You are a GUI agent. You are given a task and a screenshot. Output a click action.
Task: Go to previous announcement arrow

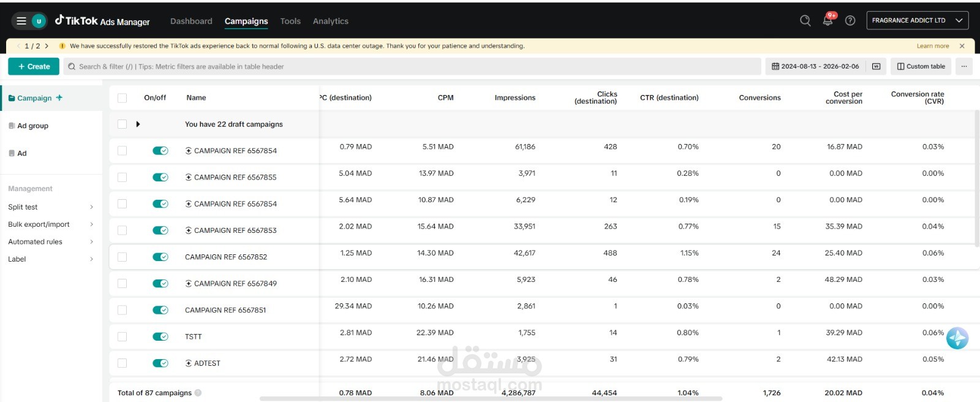pos(18,46)
